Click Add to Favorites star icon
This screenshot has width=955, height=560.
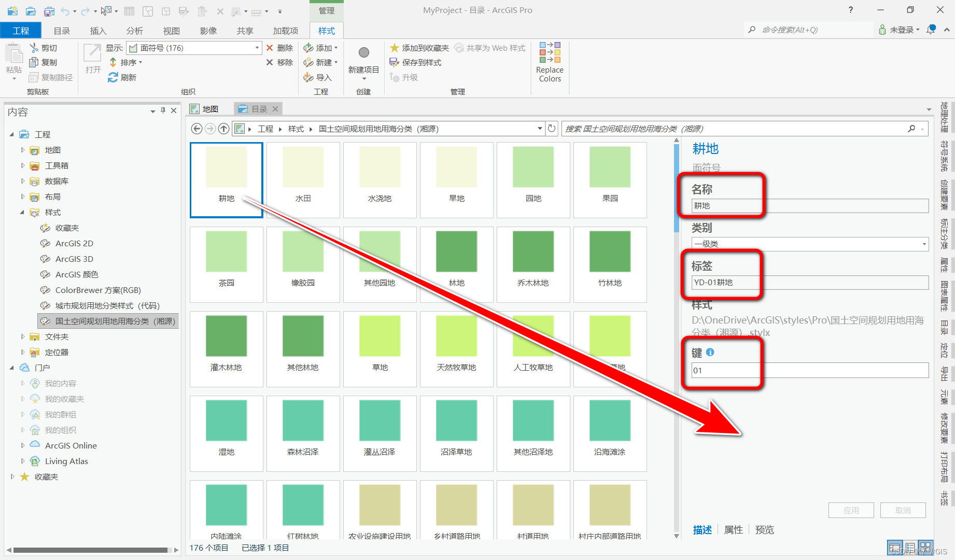pos(395,48)
